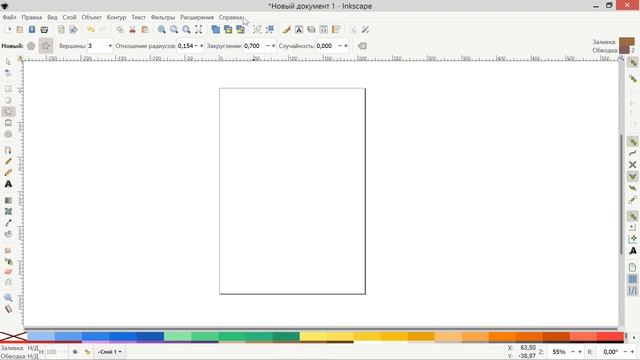Reset star parameters to defaults

362,46
